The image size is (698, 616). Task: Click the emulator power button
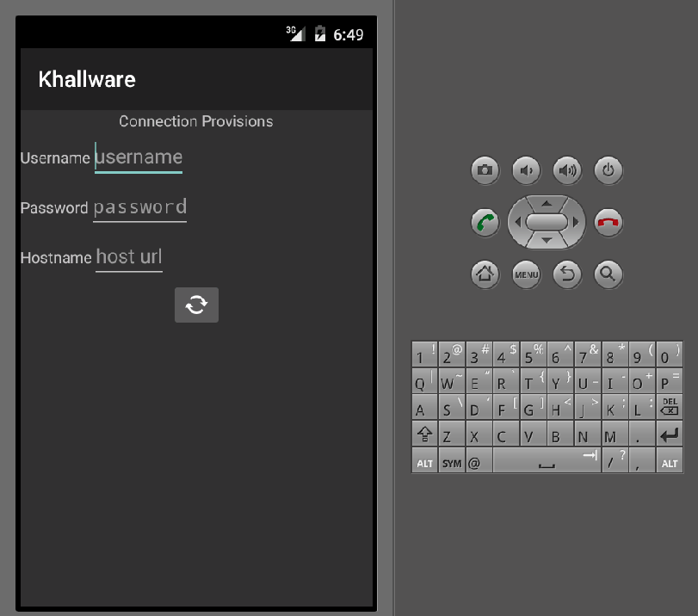pyautogui.click(x=608, y=170)
